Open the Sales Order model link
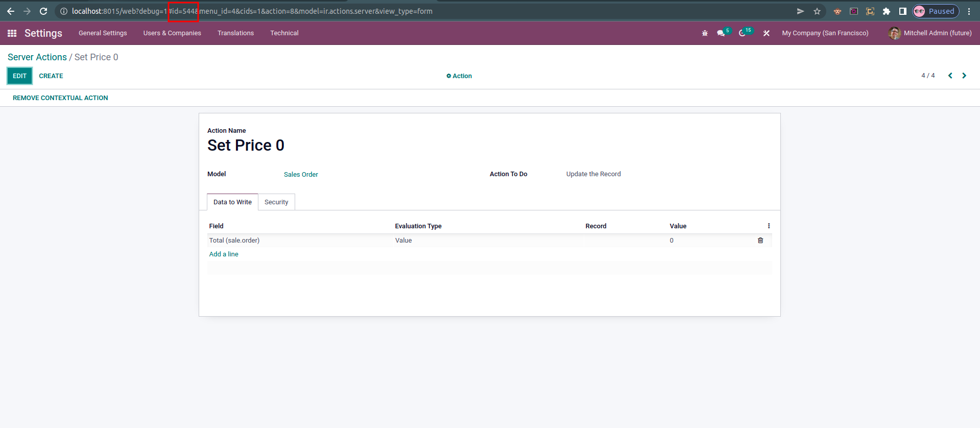The width and height of the screenshot is (980, 428). coord(301,175)
